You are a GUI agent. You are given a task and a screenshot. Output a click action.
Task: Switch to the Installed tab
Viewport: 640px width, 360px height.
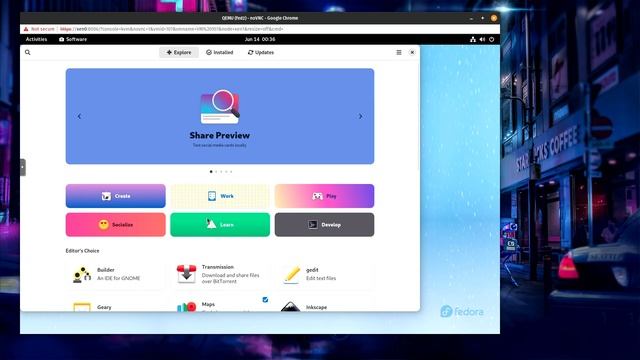point(220,52)
